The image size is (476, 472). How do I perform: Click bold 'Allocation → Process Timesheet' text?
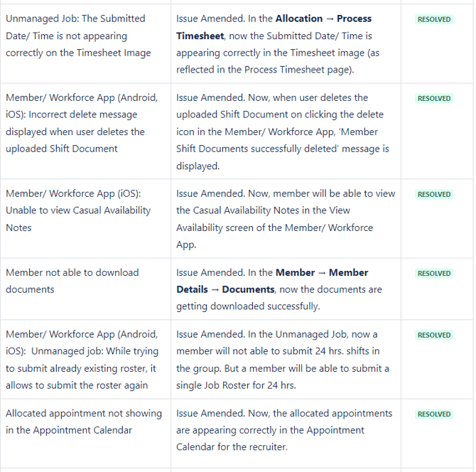click(x=323, y=18)
